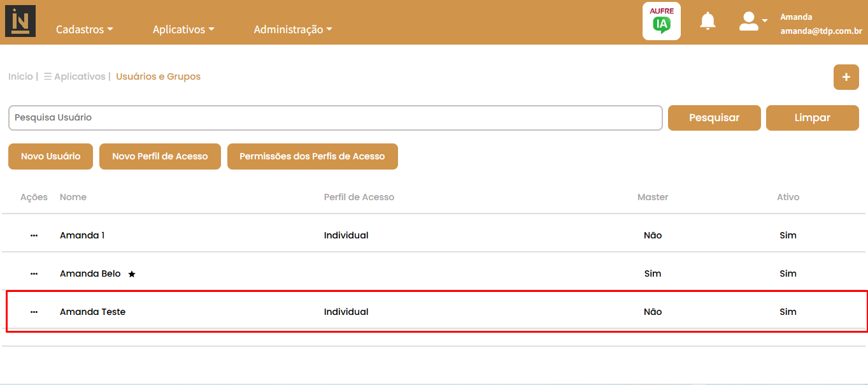Open Permissões dos Perfis de Acesso
Viewport: 868px width, 385px height.
coord(312,156)
